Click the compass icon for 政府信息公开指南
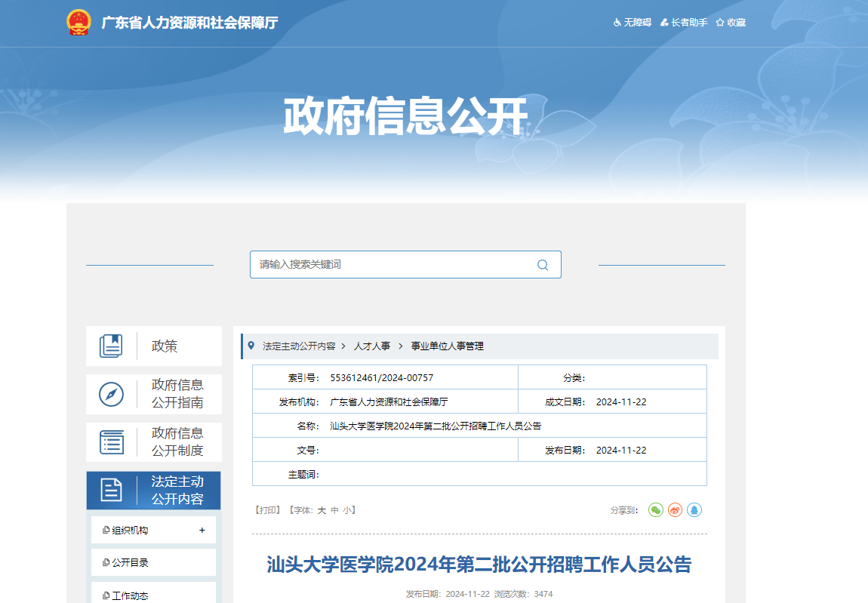868x603 pixels. tap(111, 394)
